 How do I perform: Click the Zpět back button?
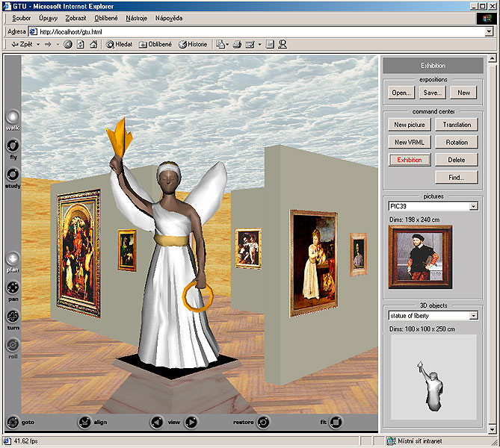[x=22, y=44]
